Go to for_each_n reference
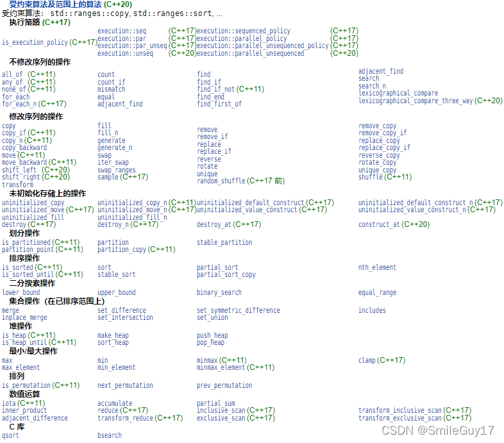This screenshot has width=504, height=443. pyautogui.click(x=19, y=104)
